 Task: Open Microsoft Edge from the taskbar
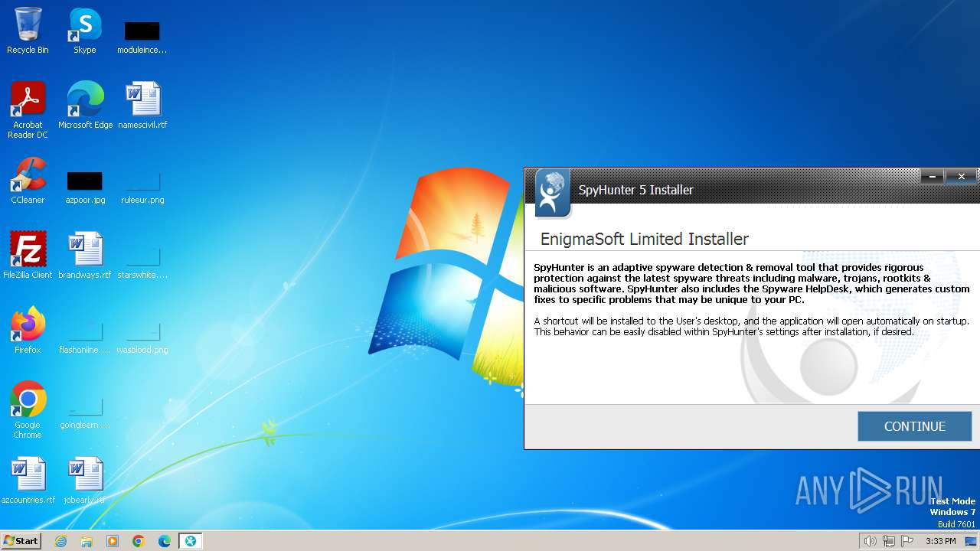point(165,541)
